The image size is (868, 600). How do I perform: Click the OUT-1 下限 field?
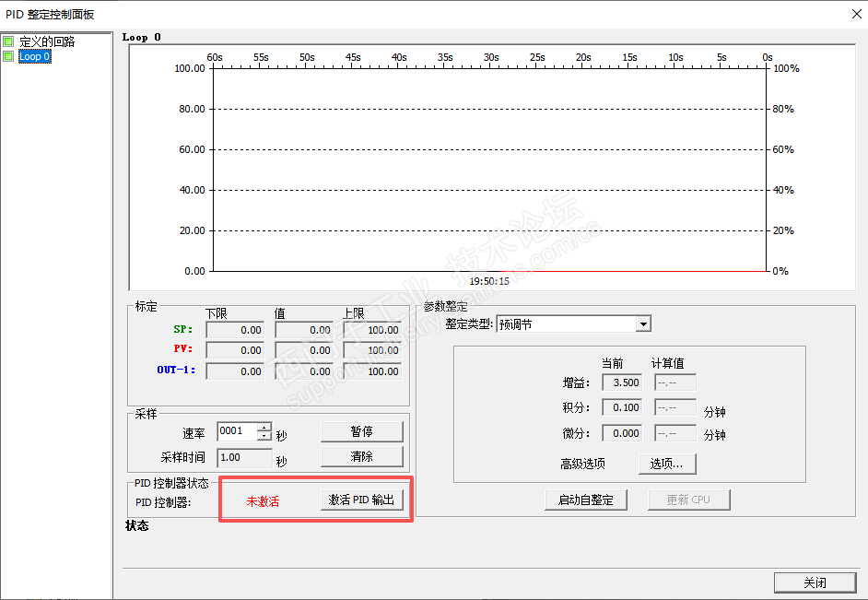pyautogui.click(x=235, y=371)
